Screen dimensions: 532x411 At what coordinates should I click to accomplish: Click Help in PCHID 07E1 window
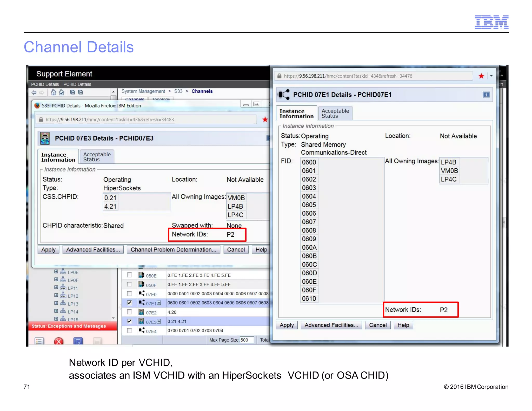point(403,325)
